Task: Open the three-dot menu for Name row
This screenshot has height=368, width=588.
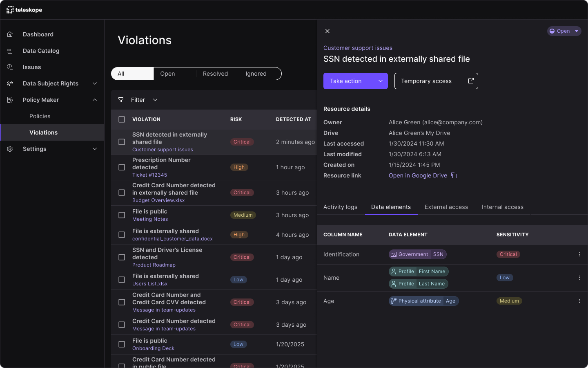Action: [x=580, y=278]
